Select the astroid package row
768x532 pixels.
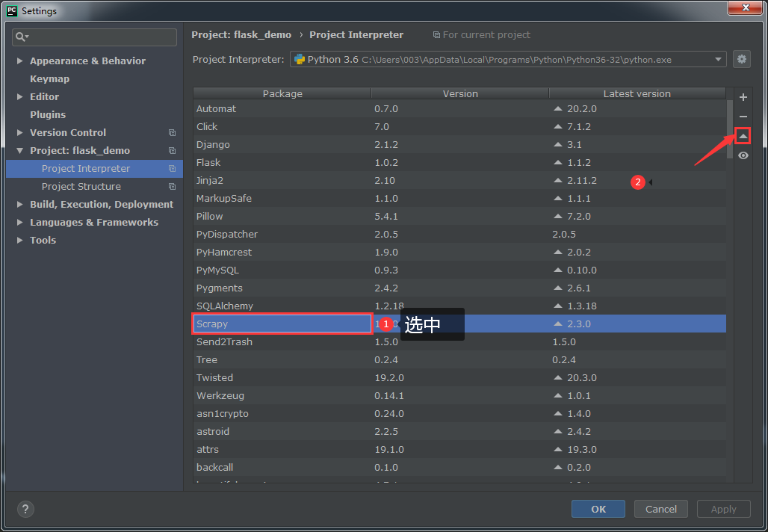pyautogui.click(x=460, y=432)
